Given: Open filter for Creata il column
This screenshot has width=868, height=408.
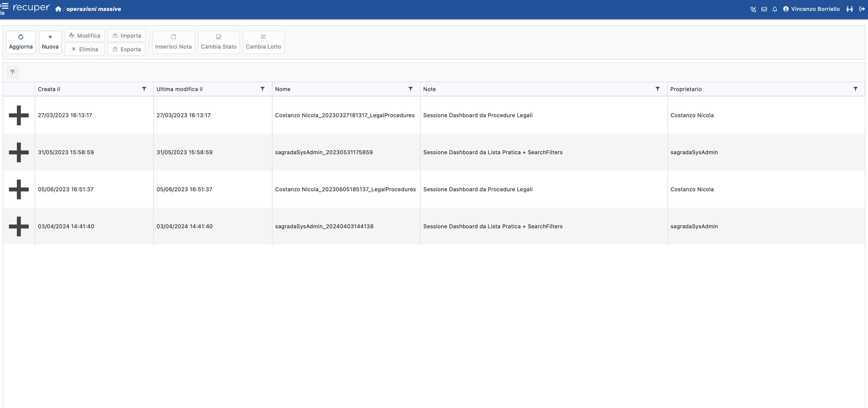Looking at the screenshot, I should click(x=144, y=89).
